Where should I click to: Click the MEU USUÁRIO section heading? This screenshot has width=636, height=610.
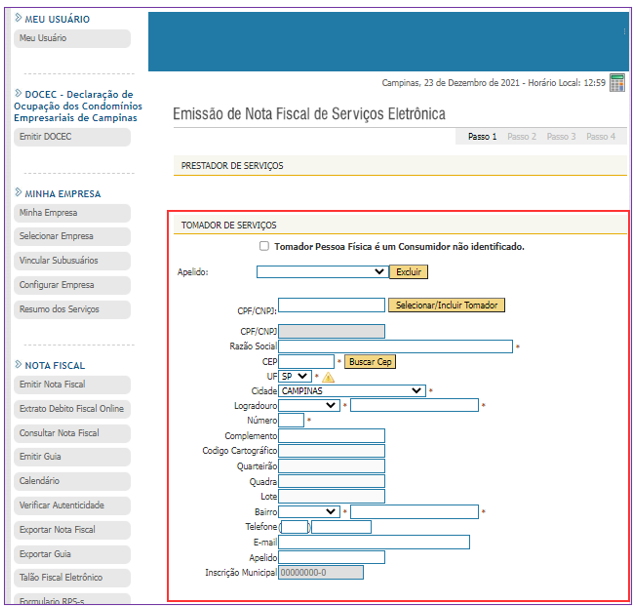tap(57, 19)
